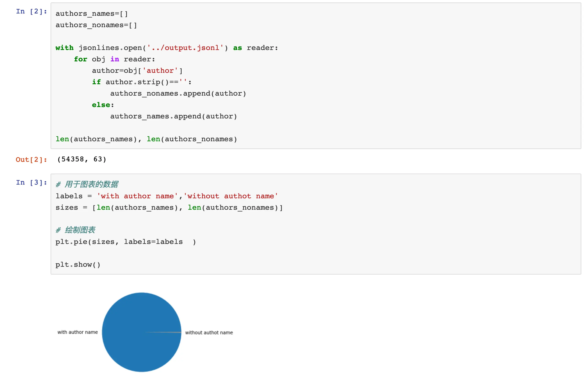Screen dimensions: 584x392
Task: Click the authors_nonames=[] line
Action: pyautogui.click(x=96, y=25)
